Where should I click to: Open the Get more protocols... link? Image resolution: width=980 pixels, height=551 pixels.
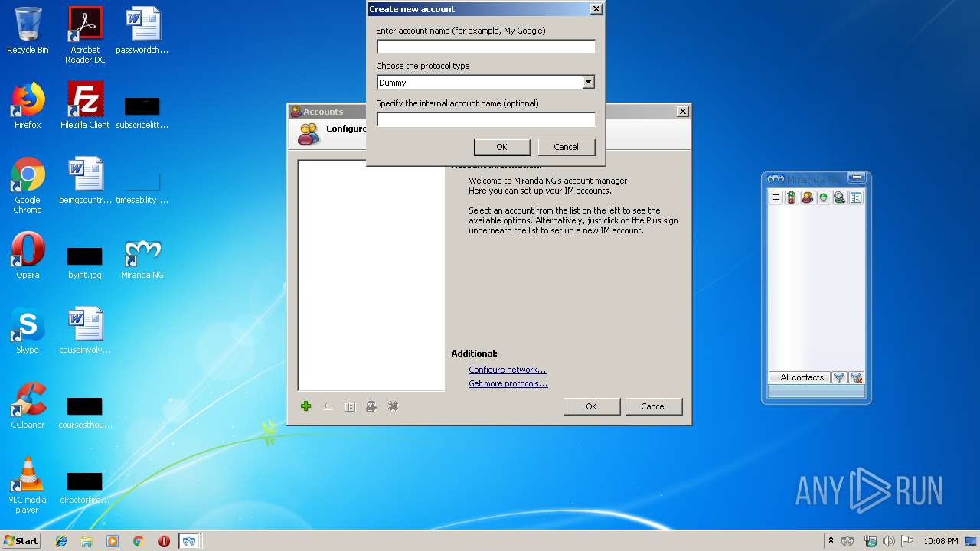[x=508, y=383]
